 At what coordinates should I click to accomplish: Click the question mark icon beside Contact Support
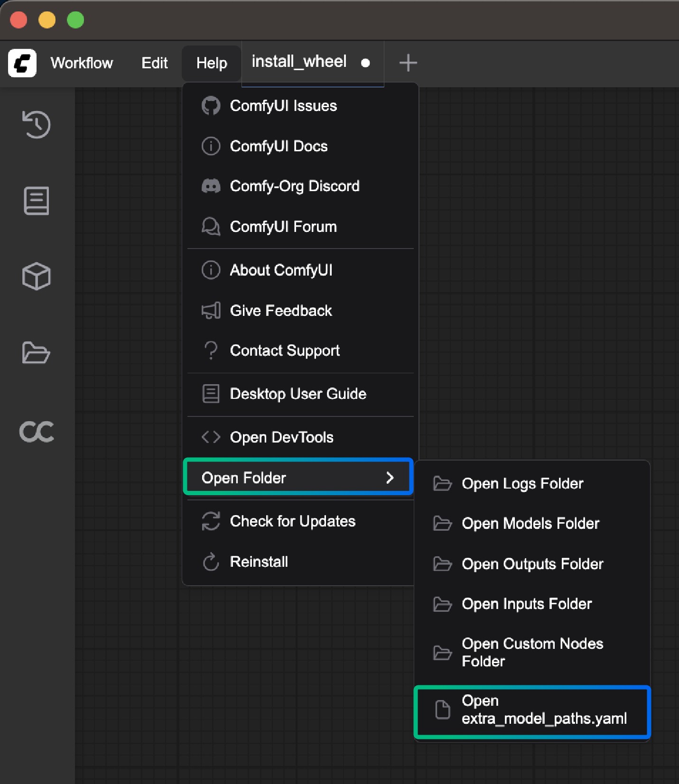coord(211,350)
